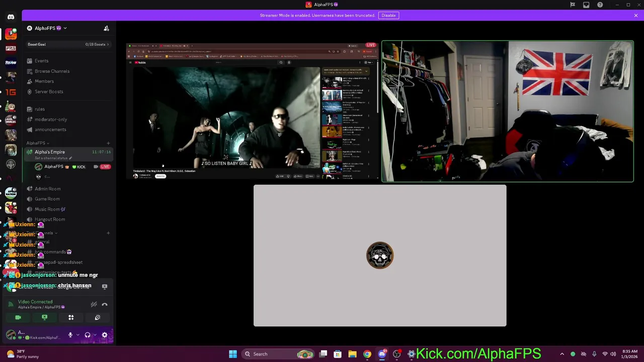644x362 pixels.
Task: Toggle screen share button
Action: click(x=44, y=318)
